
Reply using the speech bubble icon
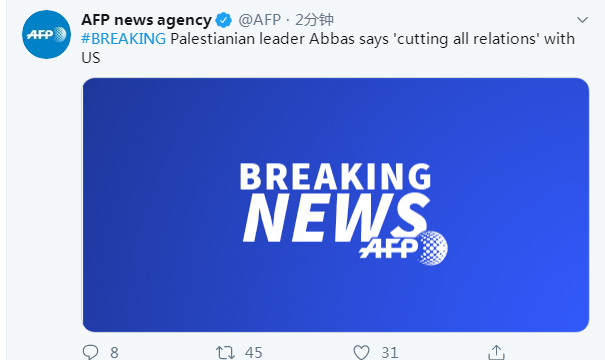point(90,352)
